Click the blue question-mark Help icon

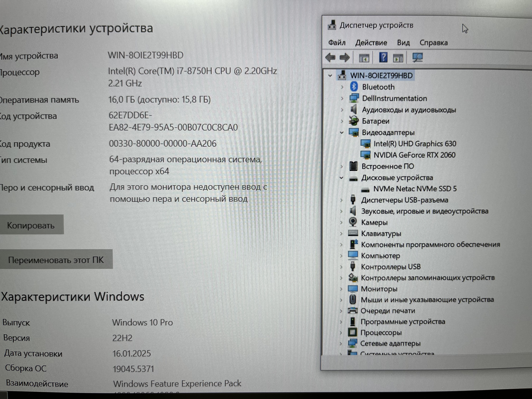pos(383,58)
